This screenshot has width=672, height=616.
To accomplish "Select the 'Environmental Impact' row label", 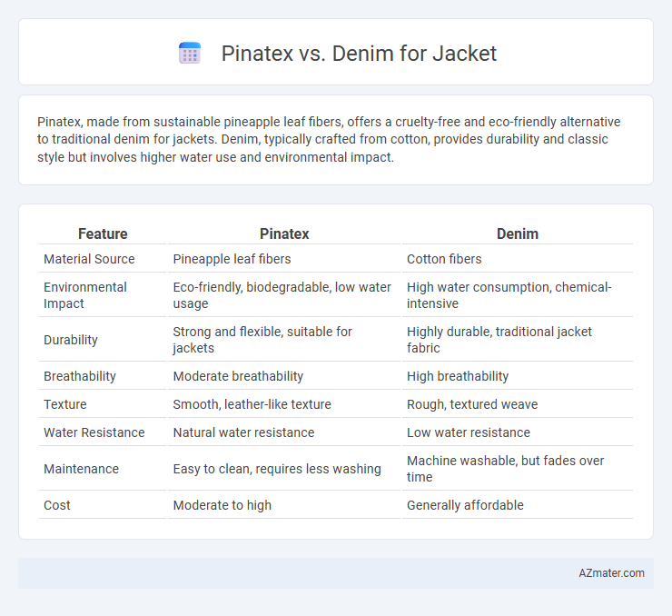I will point(84,295).
